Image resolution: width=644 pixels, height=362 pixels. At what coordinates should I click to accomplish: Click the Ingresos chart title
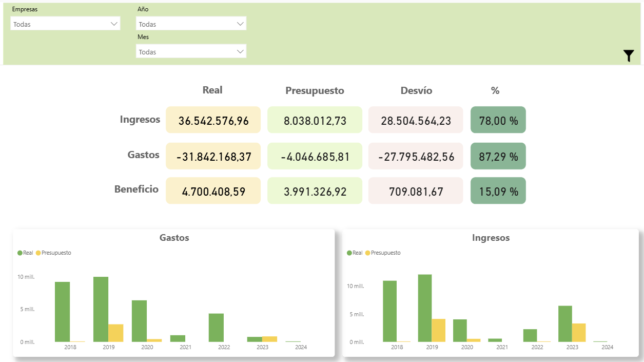coord(491,238)
